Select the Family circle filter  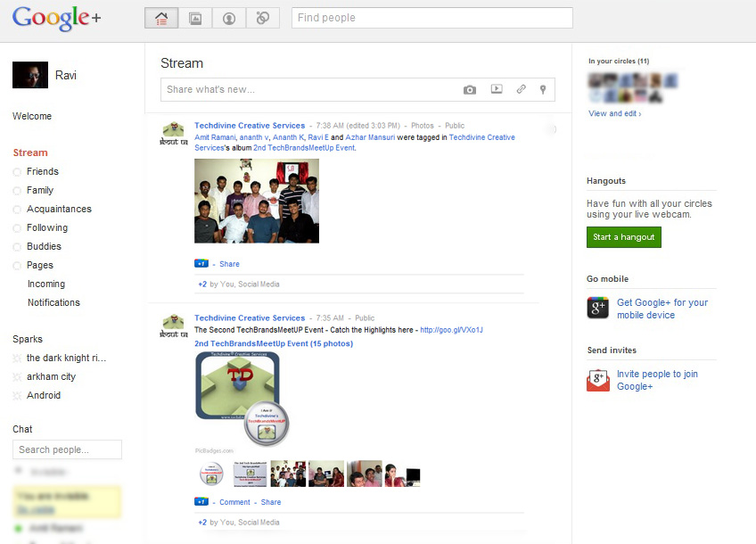coord(40,190)
